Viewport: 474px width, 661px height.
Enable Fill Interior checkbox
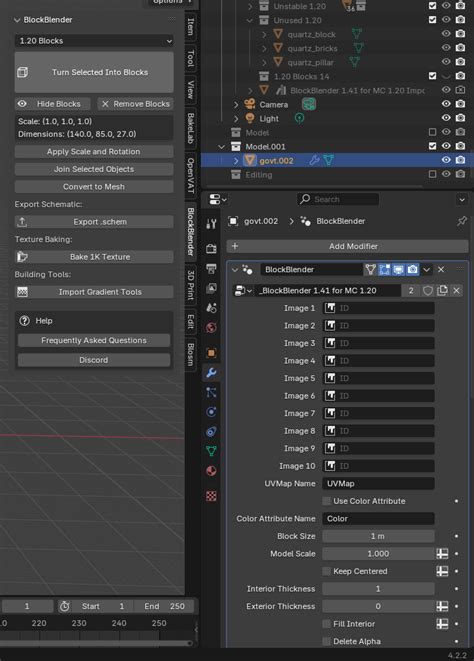326,623
